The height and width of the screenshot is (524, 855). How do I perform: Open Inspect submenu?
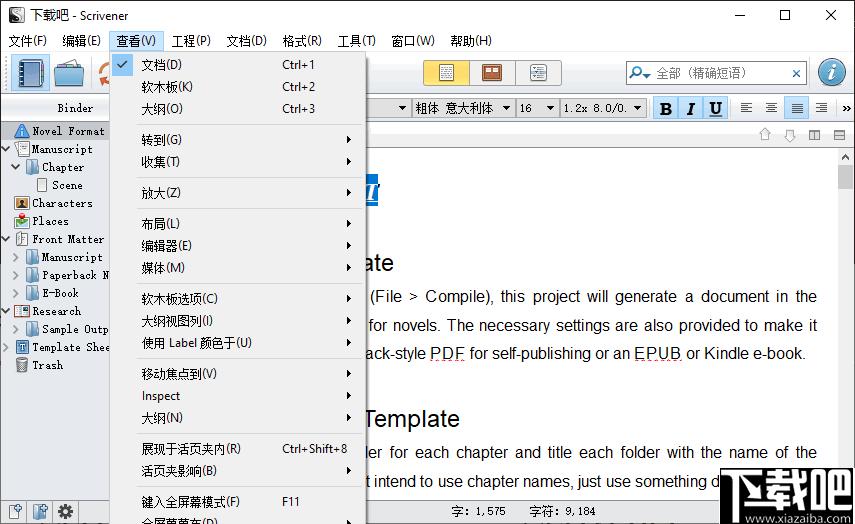[x=238, y=396]
